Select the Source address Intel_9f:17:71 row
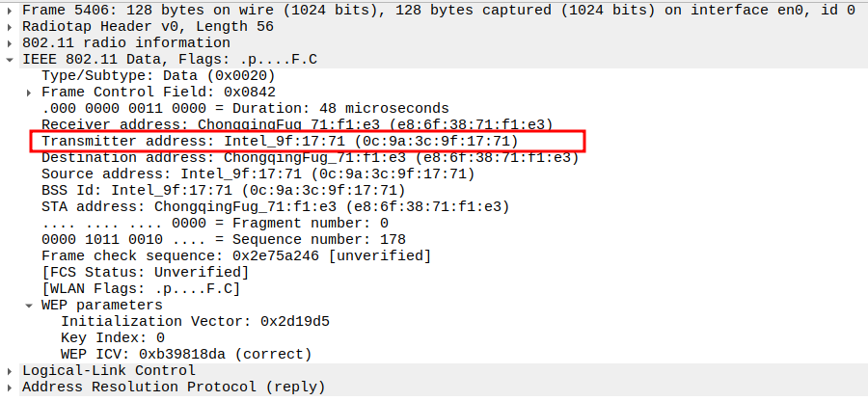This screenshot has height=401, width=868. pos(258,174)
